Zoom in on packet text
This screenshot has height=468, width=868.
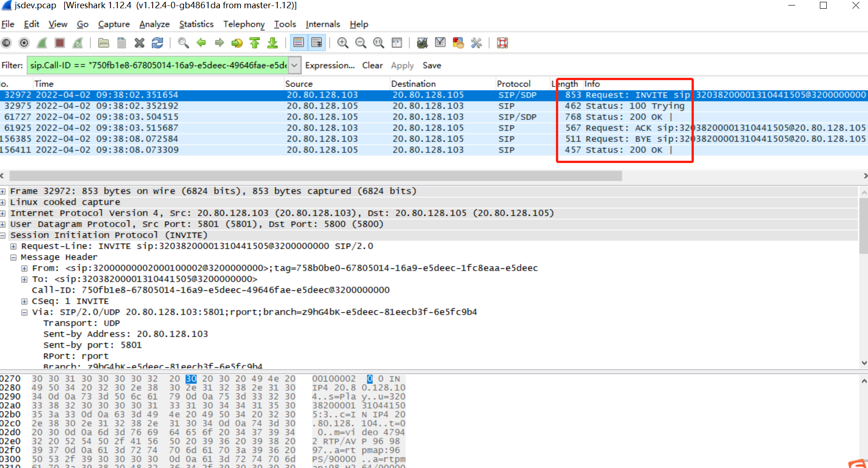[x=342, y=43]
